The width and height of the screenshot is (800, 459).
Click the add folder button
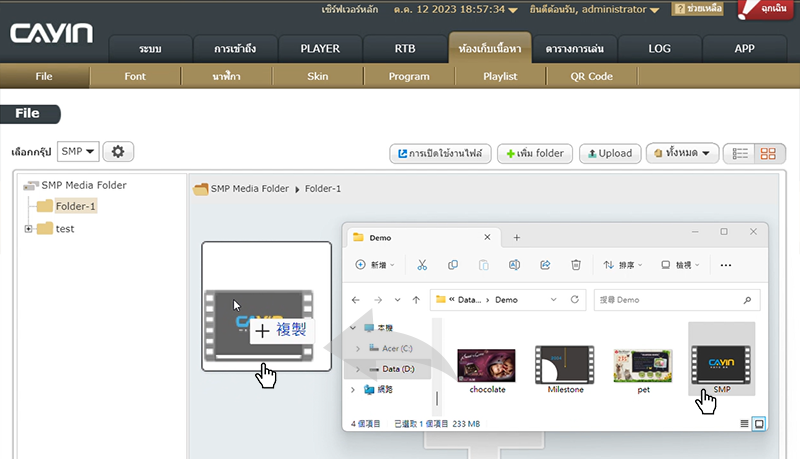(535, 154)
